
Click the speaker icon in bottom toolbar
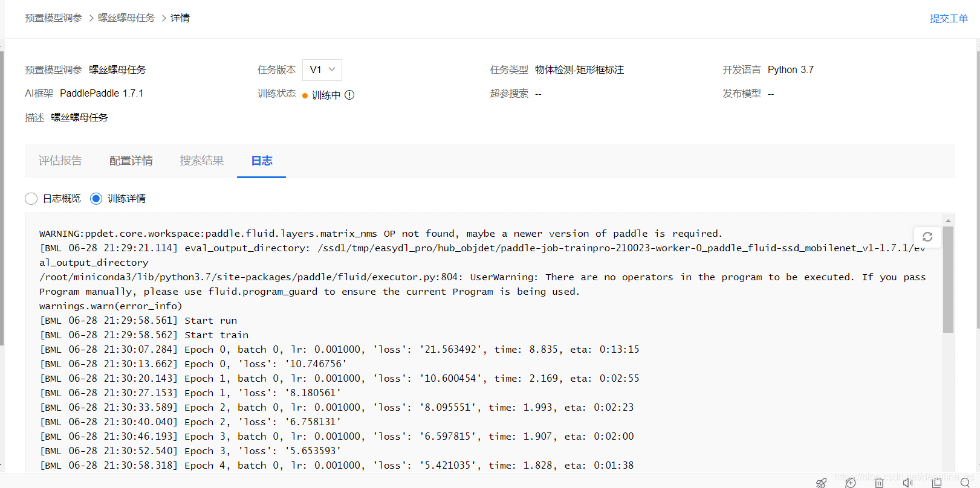(x=907, y=483)
